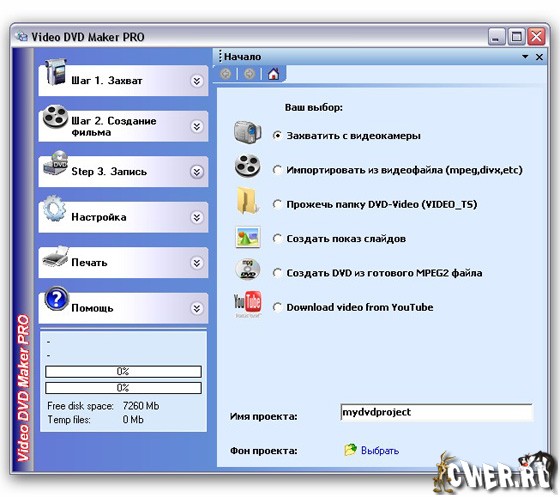Viewport: 560px width, 497px height.
Task: Click the slideshow picture icon
Action: 247,237
